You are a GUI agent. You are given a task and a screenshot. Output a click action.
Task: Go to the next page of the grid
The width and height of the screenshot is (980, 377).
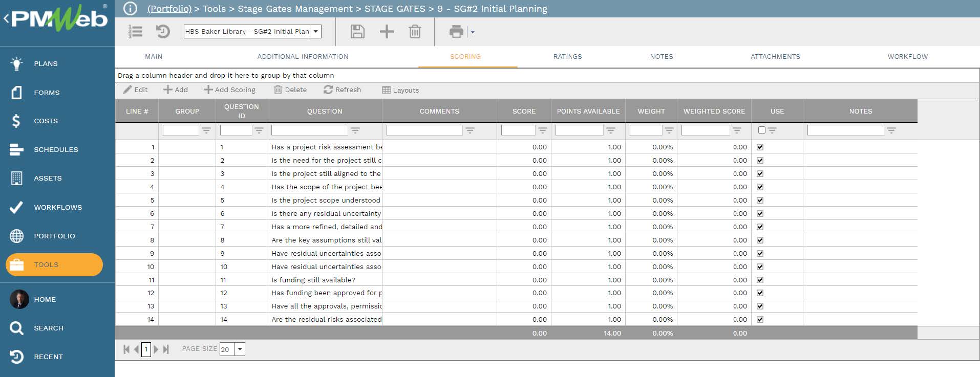[156, 349]
